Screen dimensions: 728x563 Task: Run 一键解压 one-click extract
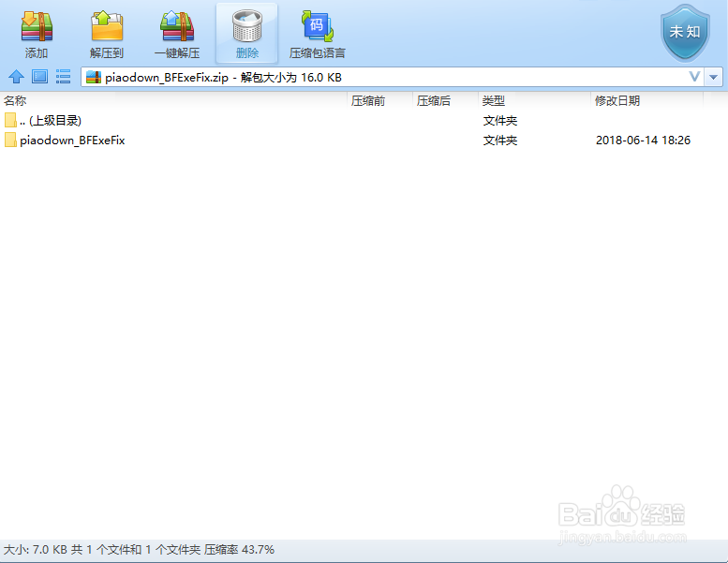177,34
